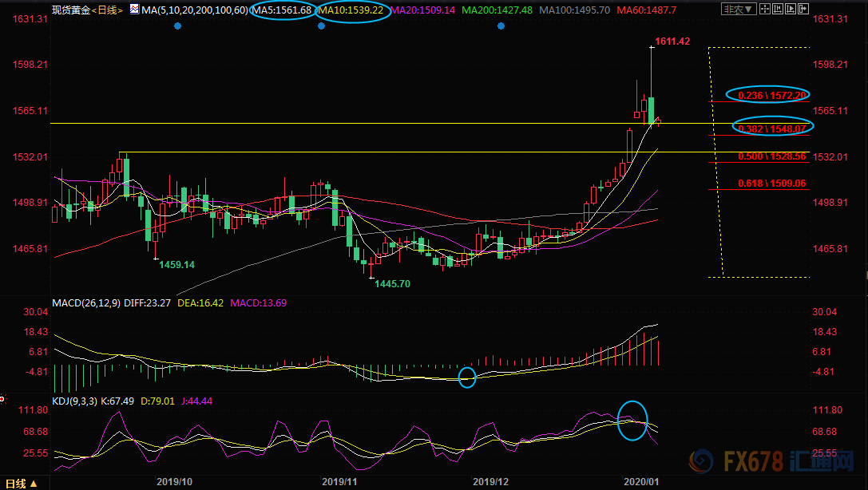Click the rightmost blue event dot above chart

(x=501, y=26)
